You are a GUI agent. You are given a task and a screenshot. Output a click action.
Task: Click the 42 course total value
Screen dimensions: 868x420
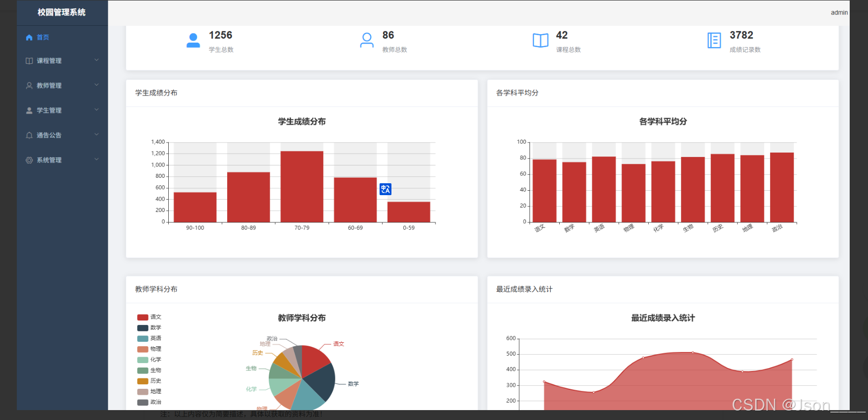pos(562,35)
